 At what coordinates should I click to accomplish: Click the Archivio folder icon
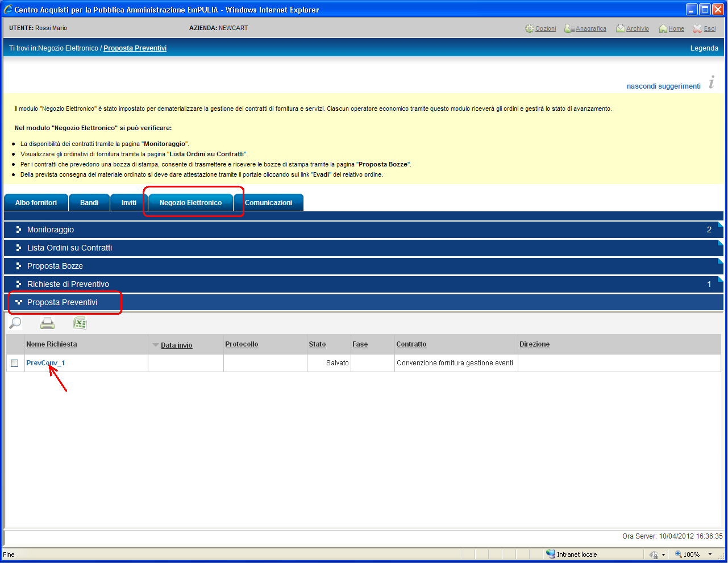click(x=621, y=28)
